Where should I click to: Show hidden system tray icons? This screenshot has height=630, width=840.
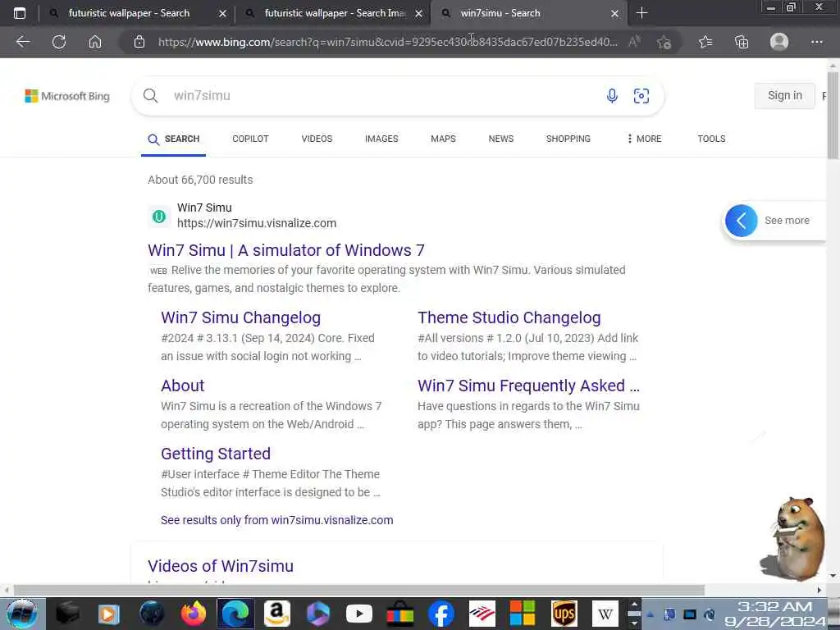(x=651, y=614)
